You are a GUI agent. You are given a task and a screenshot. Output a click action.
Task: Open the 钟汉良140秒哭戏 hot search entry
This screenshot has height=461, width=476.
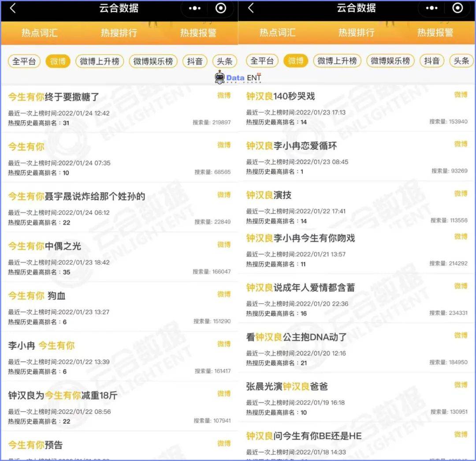(x=280, y=96)
